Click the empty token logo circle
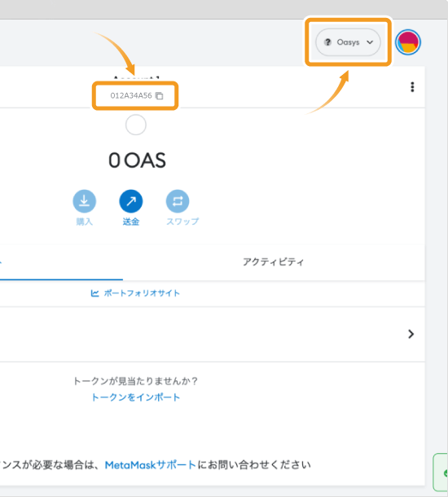This screenshot has height=497, width=448. point(135,125)
